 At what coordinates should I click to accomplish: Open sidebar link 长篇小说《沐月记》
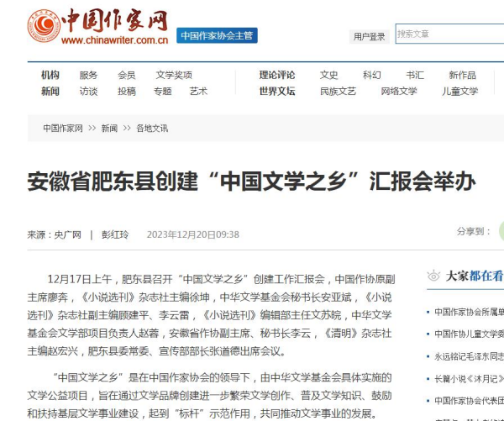click(469, 379)
